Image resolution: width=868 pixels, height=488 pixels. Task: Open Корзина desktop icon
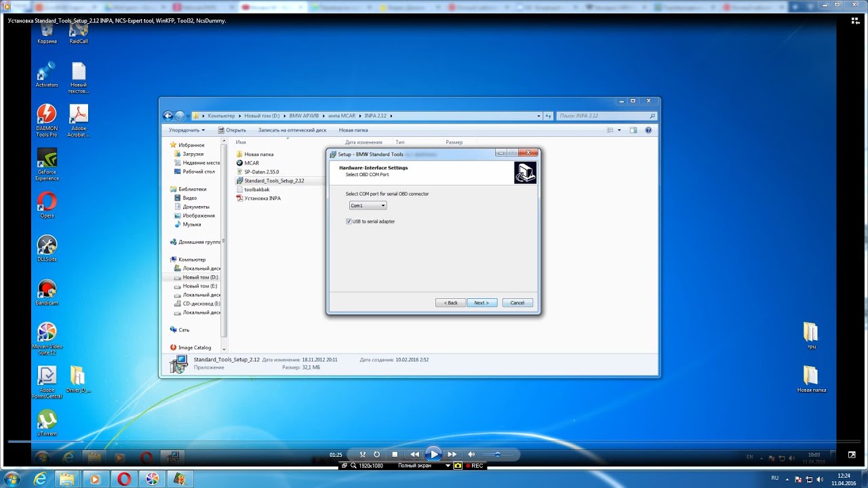coord(47,33)
